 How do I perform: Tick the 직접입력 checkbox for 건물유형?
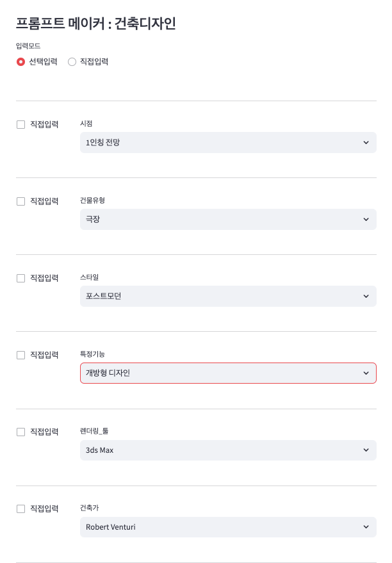click(x=20, y=202)
